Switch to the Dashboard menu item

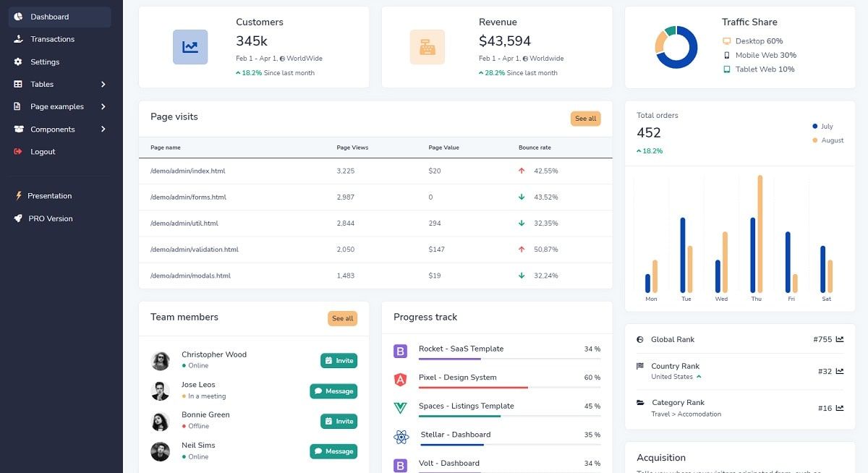pyautogui.click(x=49, y=16)
